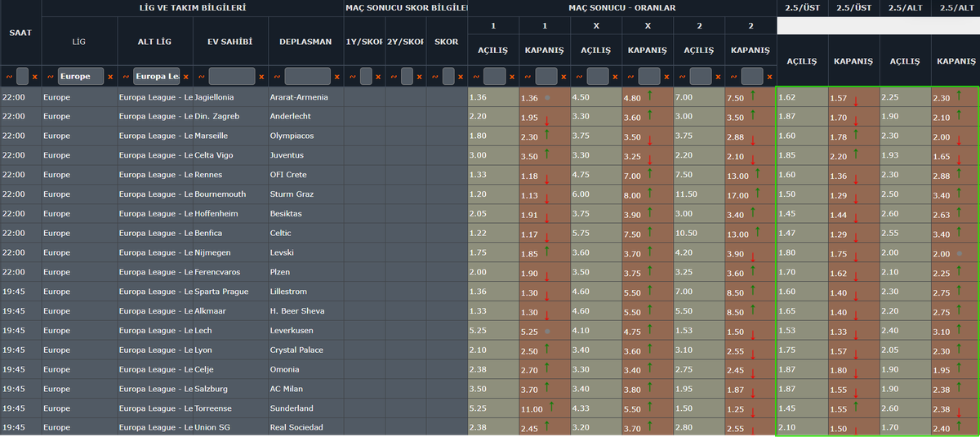Sort by the EV SAHİBİ column header
Viewport: 980px width, 437px height.
[231, 42]
